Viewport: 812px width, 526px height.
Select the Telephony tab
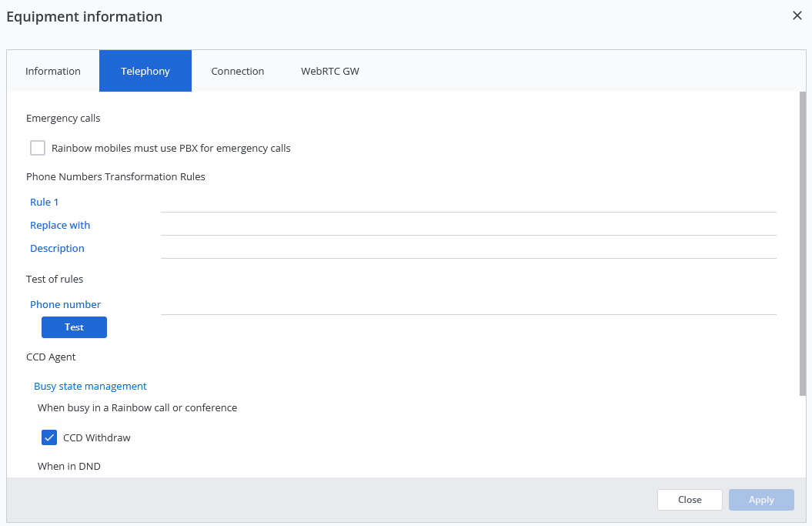(145, 71)
